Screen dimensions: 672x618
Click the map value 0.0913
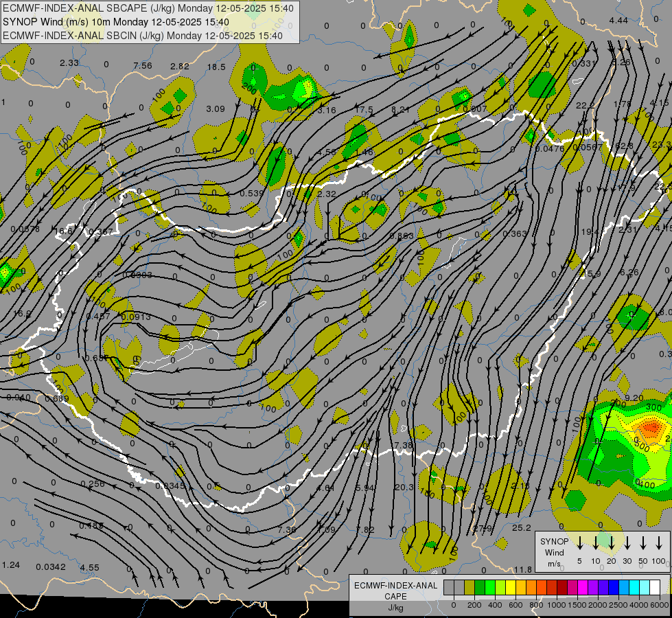pos(136,317)
